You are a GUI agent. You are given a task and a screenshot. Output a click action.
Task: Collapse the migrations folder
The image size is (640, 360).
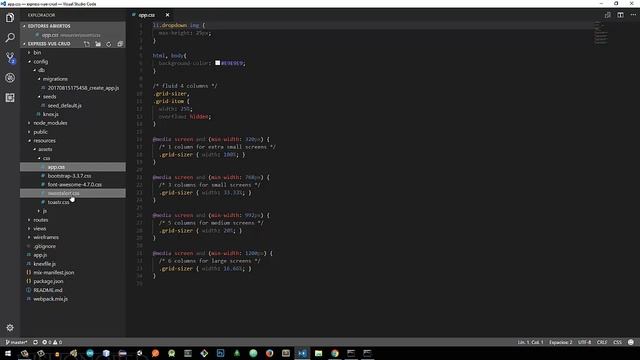click(55, 79)
